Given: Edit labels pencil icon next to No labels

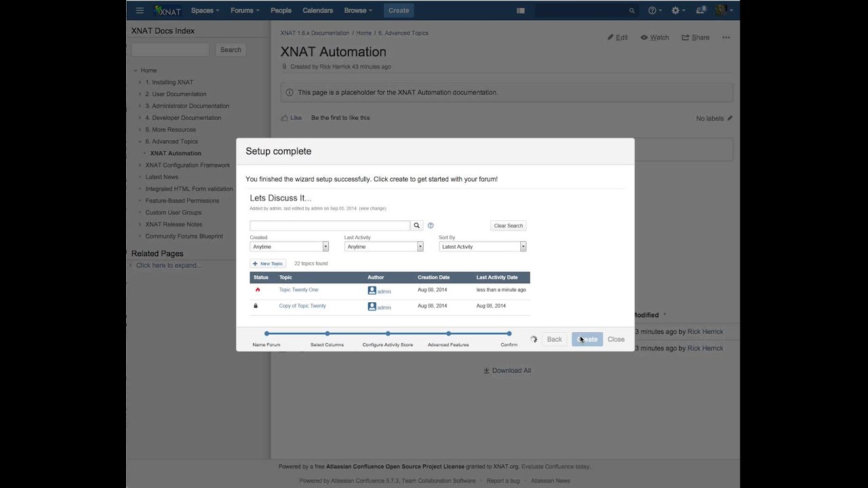Looking at the screenshot, I should point(730,118).
